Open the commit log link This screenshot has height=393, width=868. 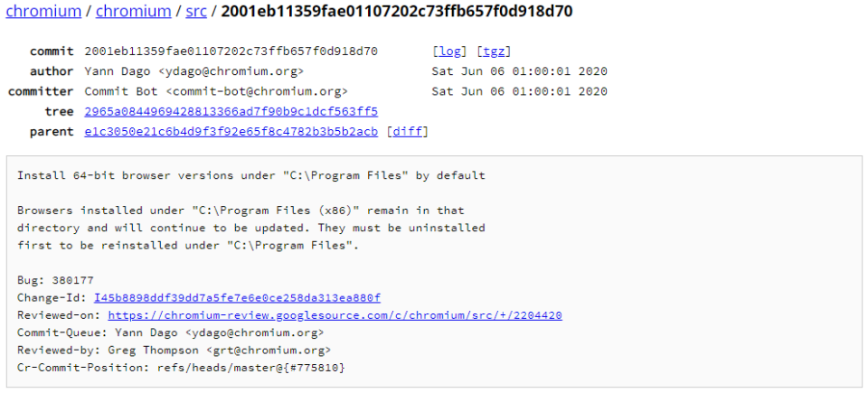point(450,51)
